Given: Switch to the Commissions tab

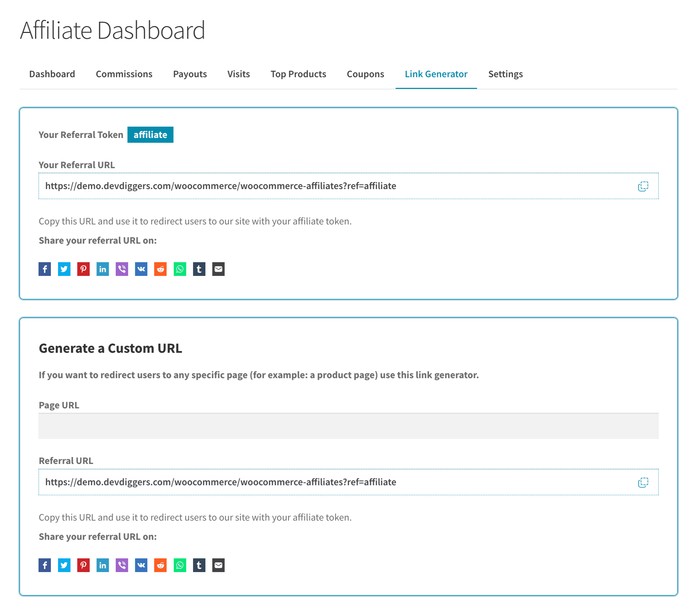Looking at the screenshot, I should point(124,74).
